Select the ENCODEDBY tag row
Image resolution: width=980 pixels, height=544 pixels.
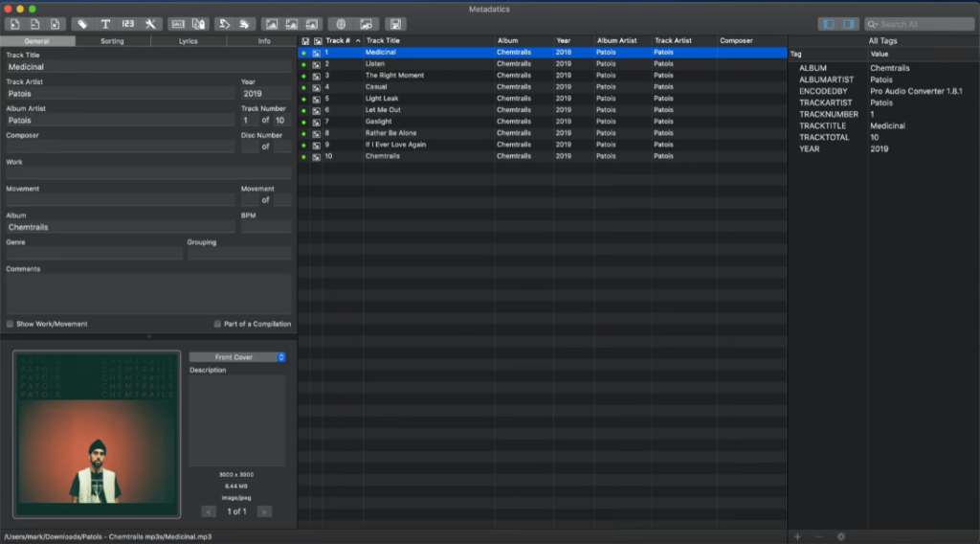pyautogui.click(x=883, y=91)
